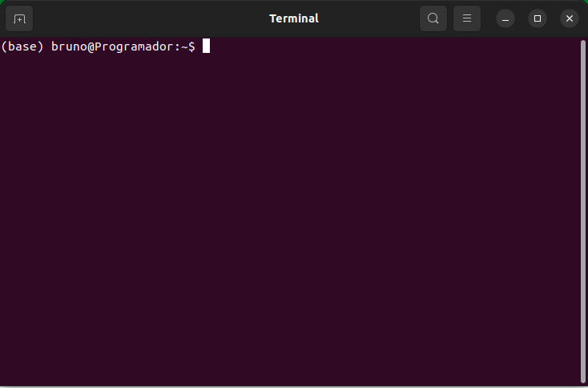This screenshot has width=588, height=388.
Task: Open a new terminal tab
Action: tap(19, 18)
